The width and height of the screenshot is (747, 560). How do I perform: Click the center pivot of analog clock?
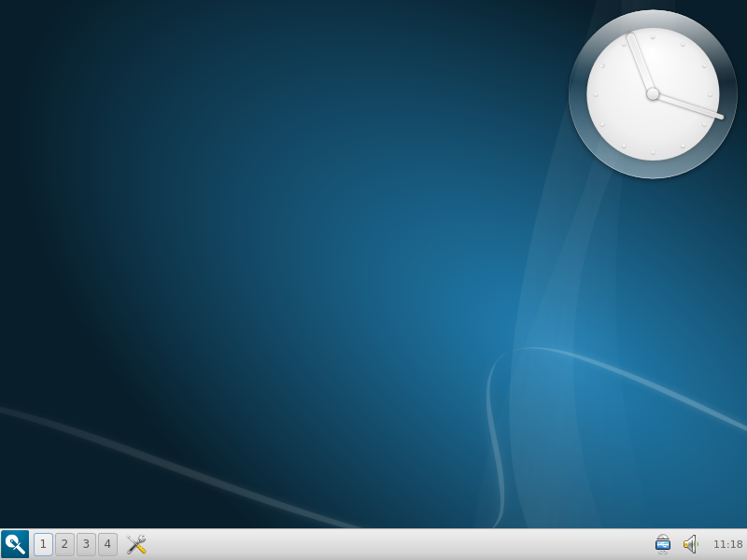click(x=653, y=93)
